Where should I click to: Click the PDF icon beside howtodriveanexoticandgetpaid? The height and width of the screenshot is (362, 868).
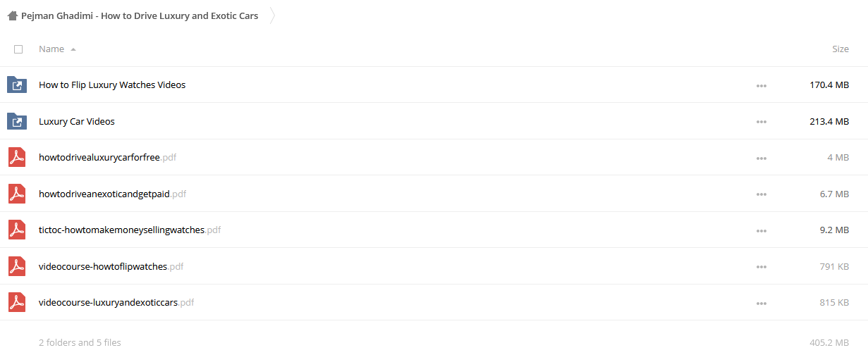[x=17, y=194]
